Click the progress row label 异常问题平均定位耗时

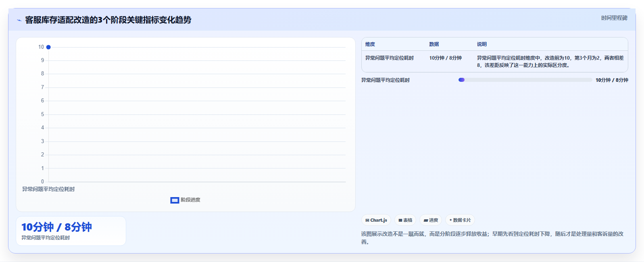click(x=386, y=80)
